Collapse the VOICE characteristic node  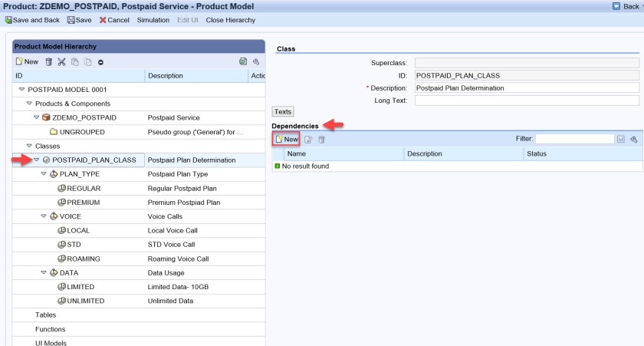[x=44, y=216]
